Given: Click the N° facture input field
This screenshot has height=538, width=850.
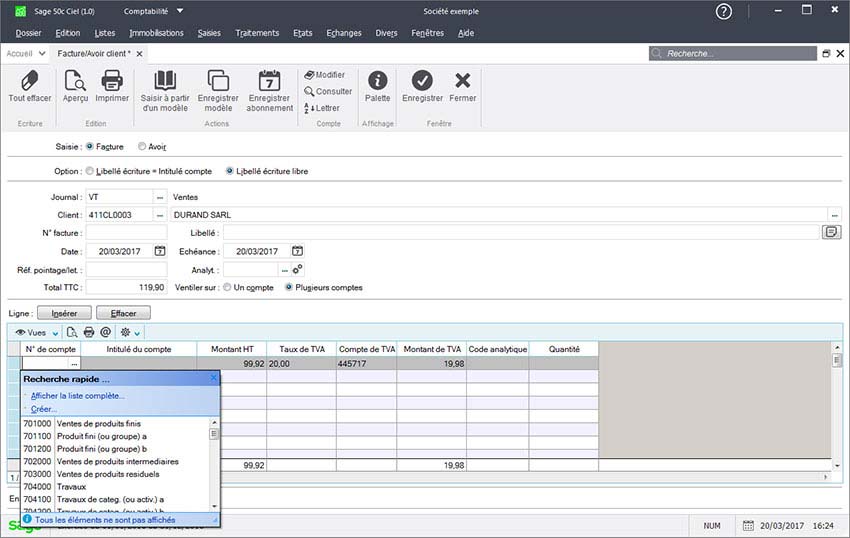Looking at the screenshot, I should click(126, 233).
